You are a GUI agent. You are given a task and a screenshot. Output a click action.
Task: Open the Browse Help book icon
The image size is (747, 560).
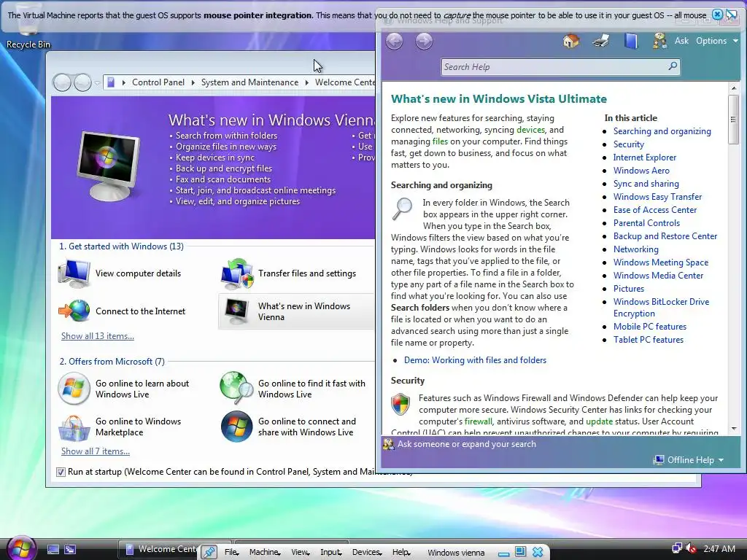click(x=631, y=41)
